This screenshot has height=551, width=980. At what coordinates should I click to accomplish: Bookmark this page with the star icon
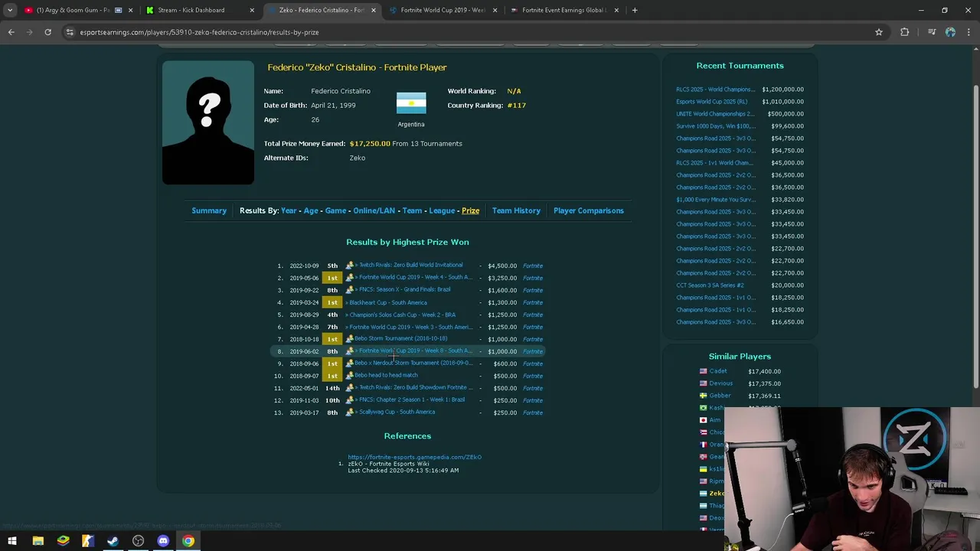(879, 32)
